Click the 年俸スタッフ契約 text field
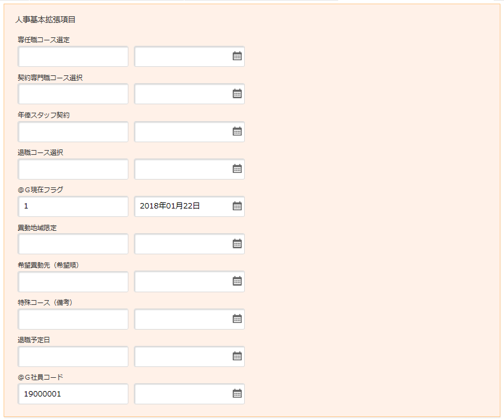This screenshot has width=504, height=420. 73,131
